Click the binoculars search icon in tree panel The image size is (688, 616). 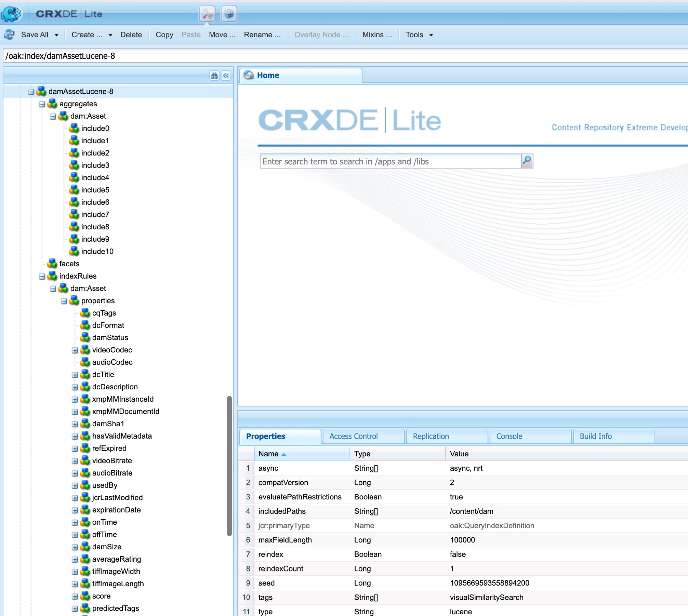click(214, 76)
